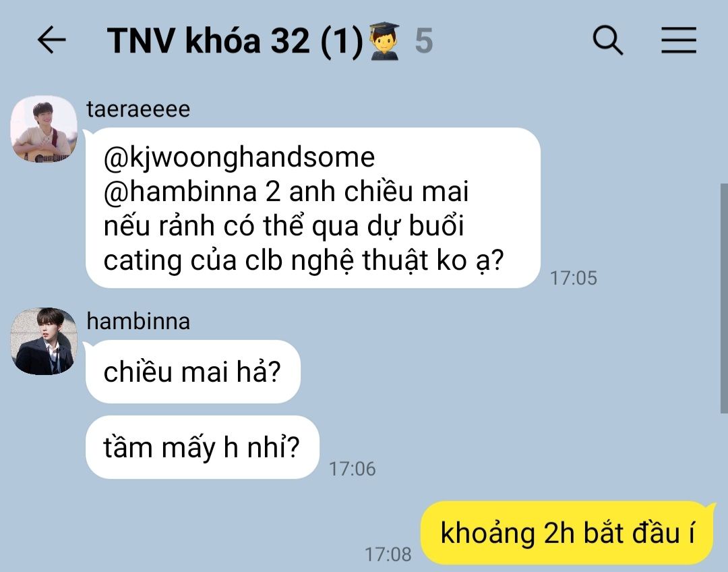Image resolution: width=728 pixels, height=572 pixels.
Task: Select the hambinna sender name
Action: [x=138, y=322]
